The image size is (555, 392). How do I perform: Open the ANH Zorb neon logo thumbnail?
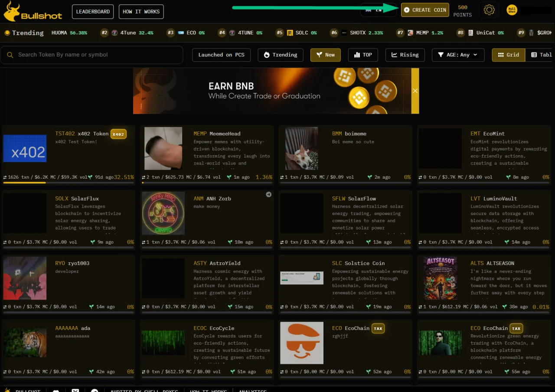(x=163, y=213)
